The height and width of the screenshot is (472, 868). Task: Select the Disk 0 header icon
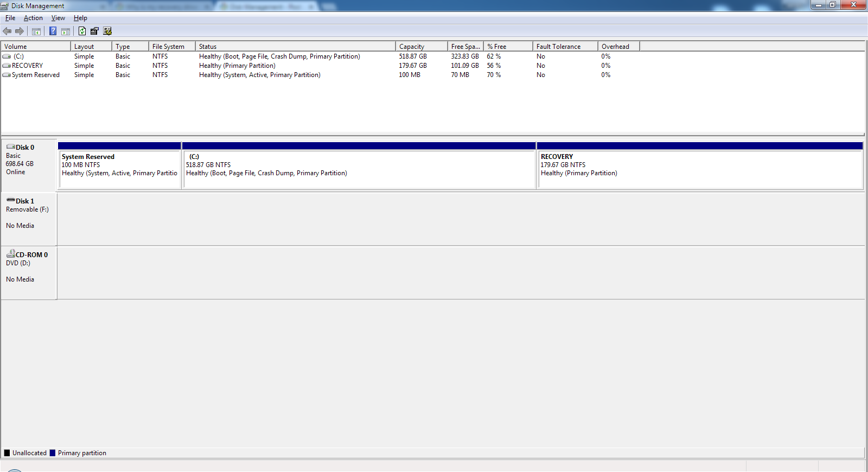(11, 147)
